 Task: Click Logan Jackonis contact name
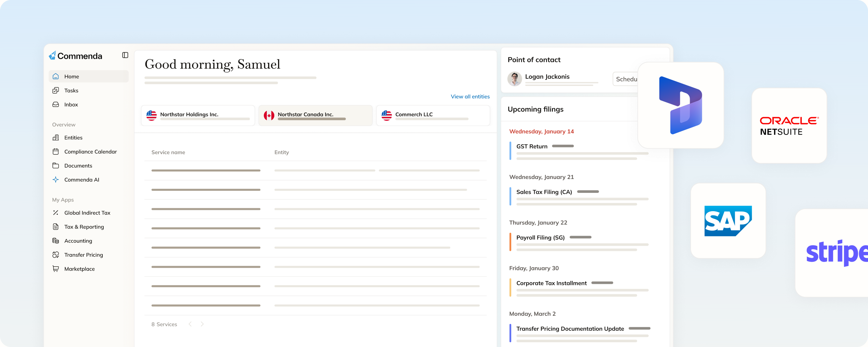547,76
